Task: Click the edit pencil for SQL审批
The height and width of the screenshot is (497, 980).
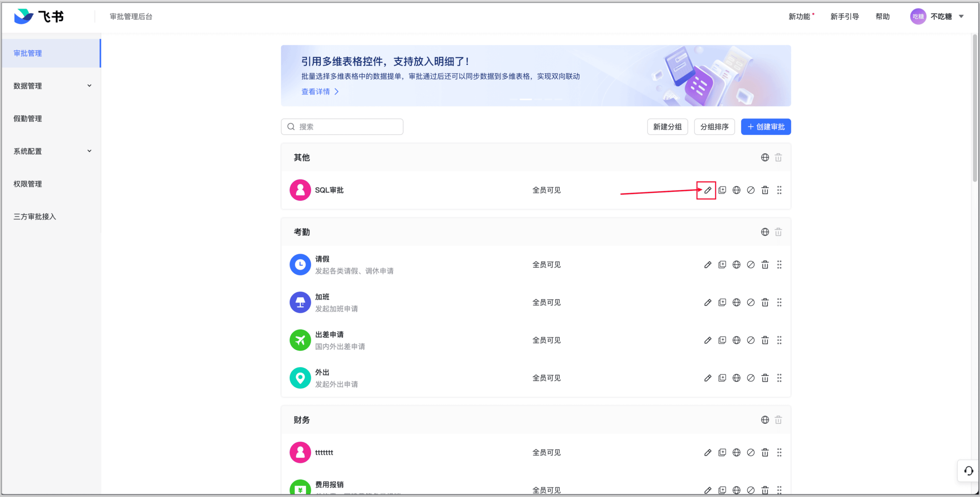Action: (x=708, y=190)
